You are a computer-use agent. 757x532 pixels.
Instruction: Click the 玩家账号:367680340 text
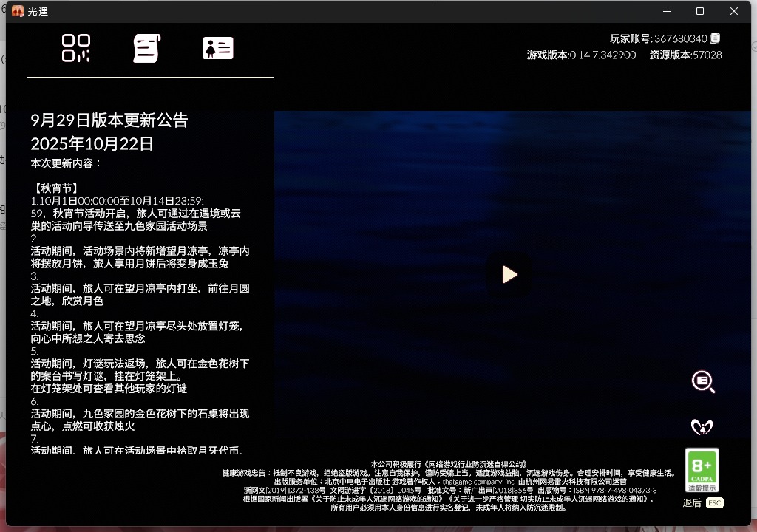point(659,38)
